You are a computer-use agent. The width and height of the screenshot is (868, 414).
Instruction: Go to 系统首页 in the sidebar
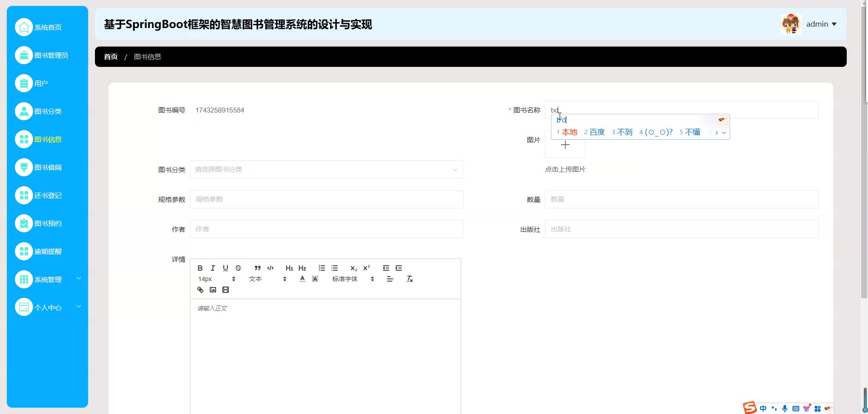pos(47,27)
